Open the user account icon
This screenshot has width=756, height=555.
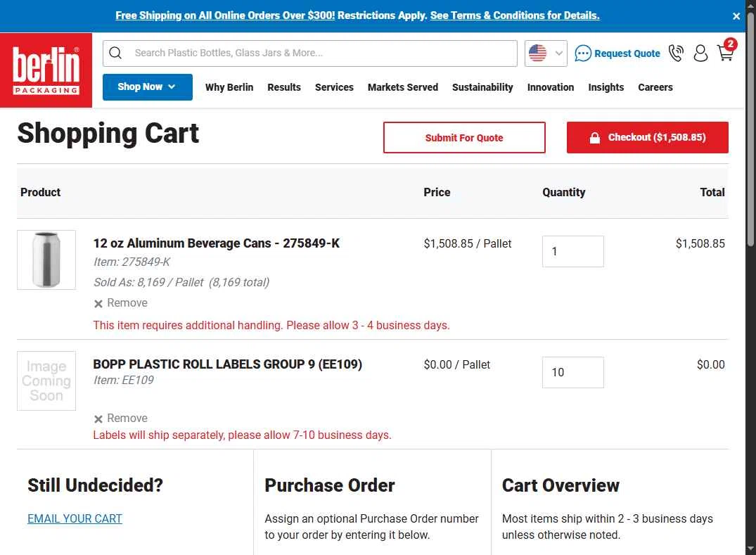[x=700, y=53]
